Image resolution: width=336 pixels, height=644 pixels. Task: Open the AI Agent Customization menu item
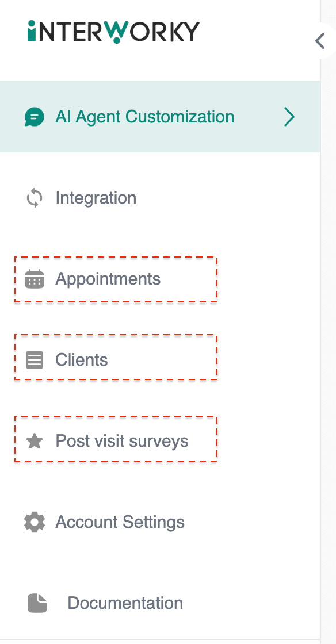click(160, 117)
